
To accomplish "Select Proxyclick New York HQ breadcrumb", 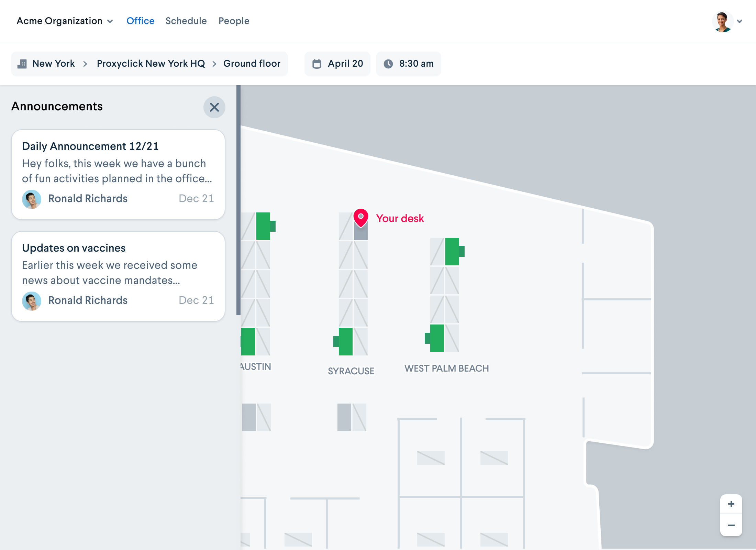I will click(151, 64).
